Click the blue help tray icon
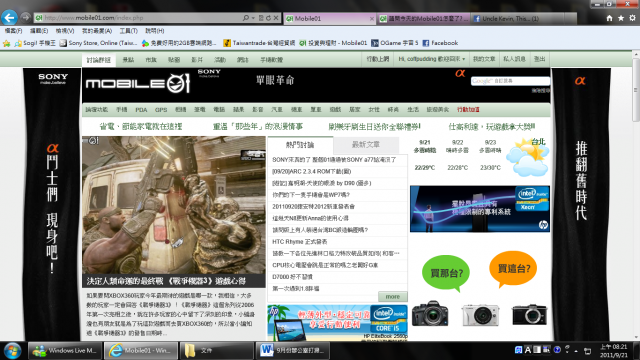This screenshot has height=360, width=640. pyautogui.click(x=557, y=350)
